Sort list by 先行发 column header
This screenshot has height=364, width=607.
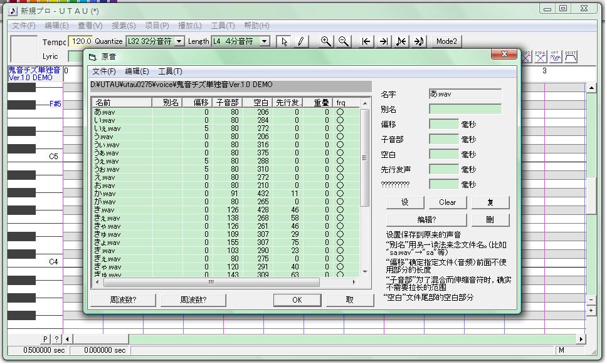[x=288, y=103]
